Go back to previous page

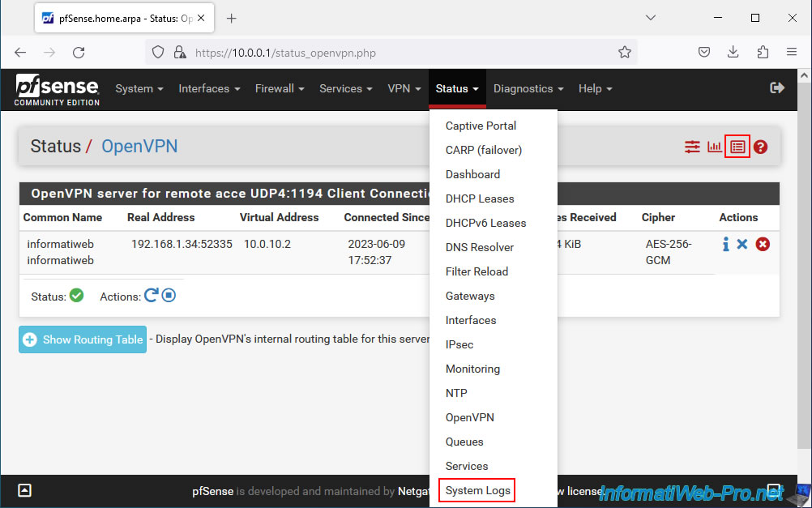[20, 53]
